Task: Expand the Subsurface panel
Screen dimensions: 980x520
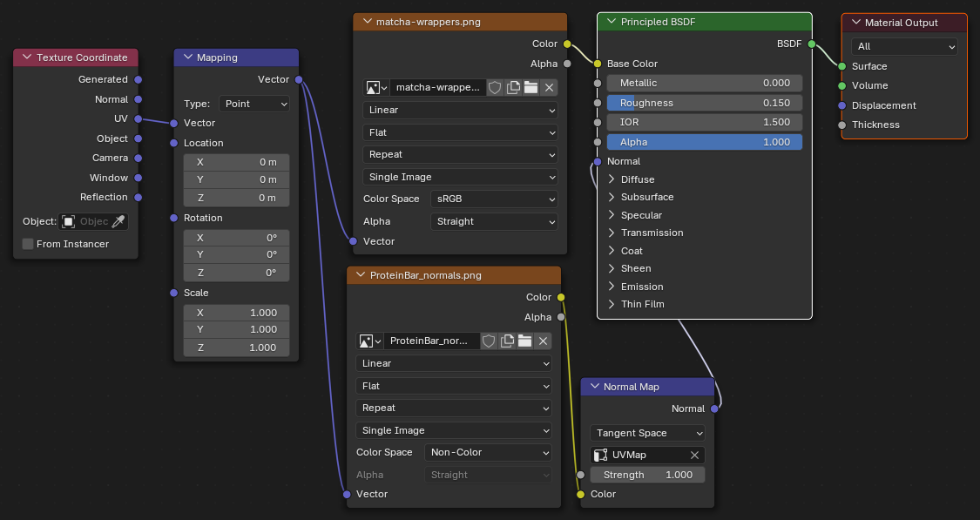Action: coord(612,197)
